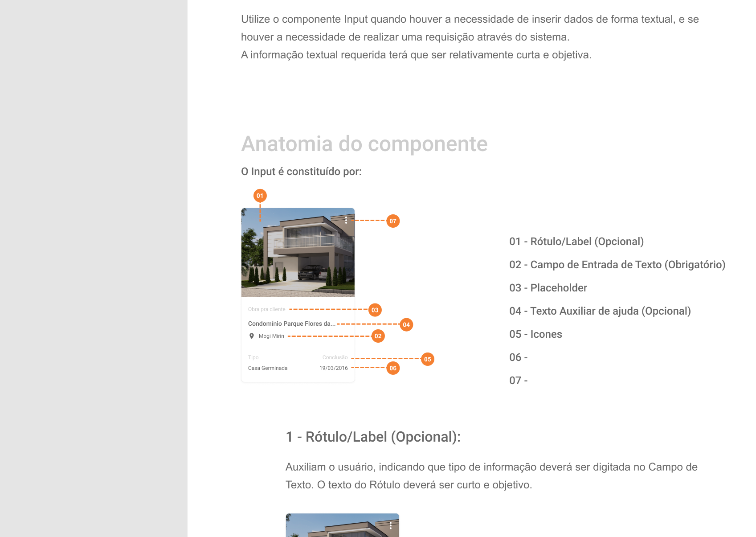Click legend item '02 - Campo de Entrada de Texto'
Image resolution: width=756 pixels, height=537 pixels.
click(617, 265)
